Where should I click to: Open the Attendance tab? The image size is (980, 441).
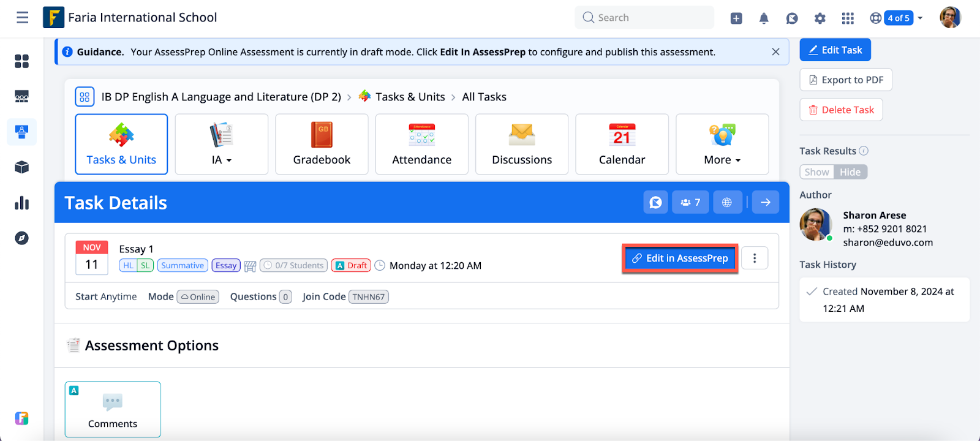(x=422, y=144)
